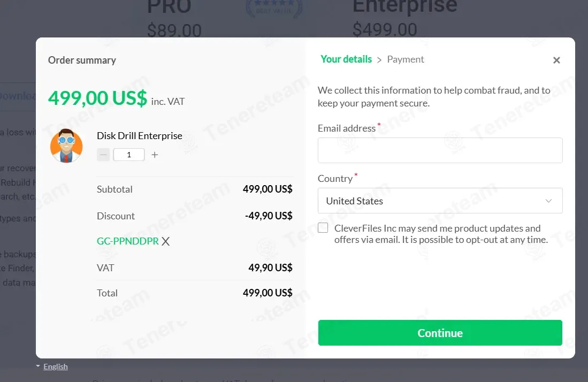Increase Disk Drill Enterprise quantity
The height and width of the screenshot is (382, 588).
[x=155, y=155]
